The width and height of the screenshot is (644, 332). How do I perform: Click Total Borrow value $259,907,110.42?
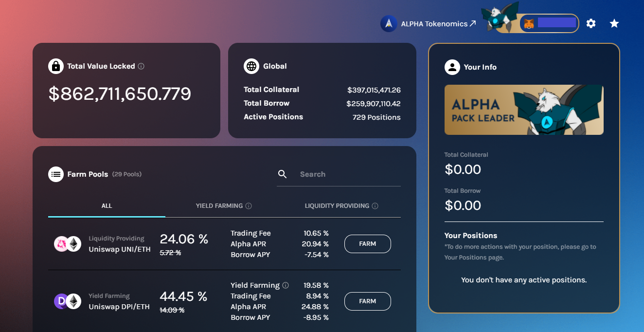click(374, 104)
